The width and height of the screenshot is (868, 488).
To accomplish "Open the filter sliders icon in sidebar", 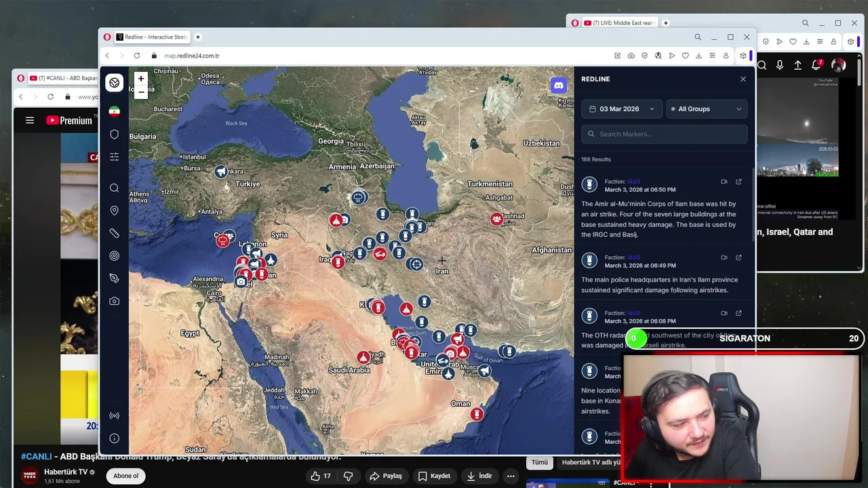I will tap(115, 157).
